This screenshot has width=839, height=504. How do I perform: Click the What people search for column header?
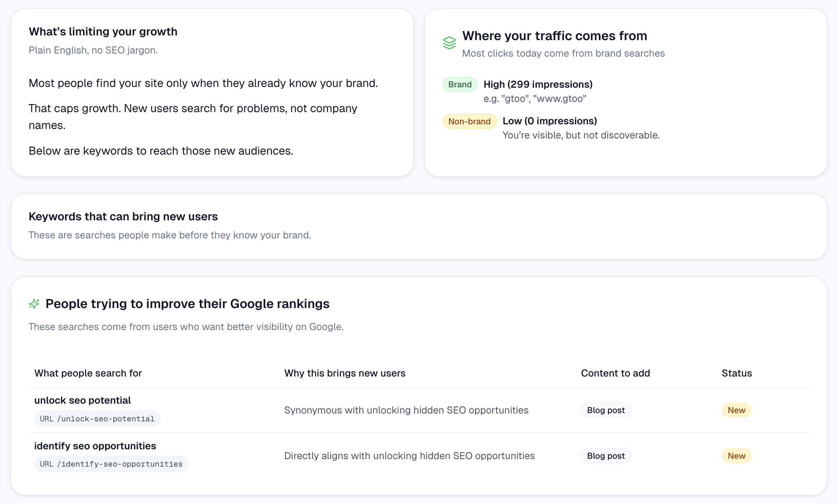coord(88,373)
